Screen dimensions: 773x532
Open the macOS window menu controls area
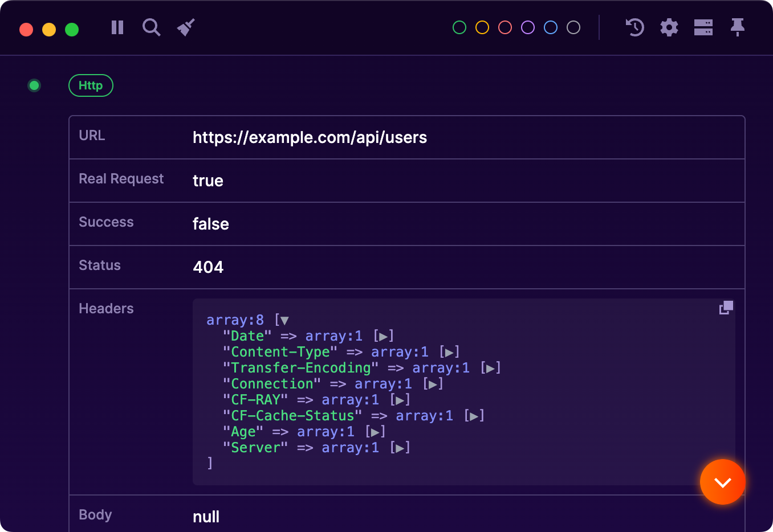(48, 30)
